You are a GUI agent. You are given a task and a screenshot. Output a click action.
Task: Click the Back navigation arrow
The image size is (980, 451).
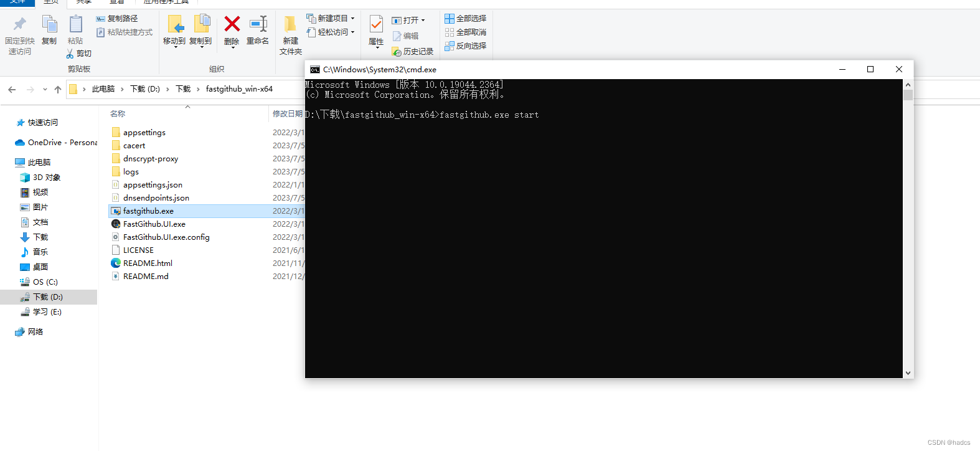pos(12,90)
